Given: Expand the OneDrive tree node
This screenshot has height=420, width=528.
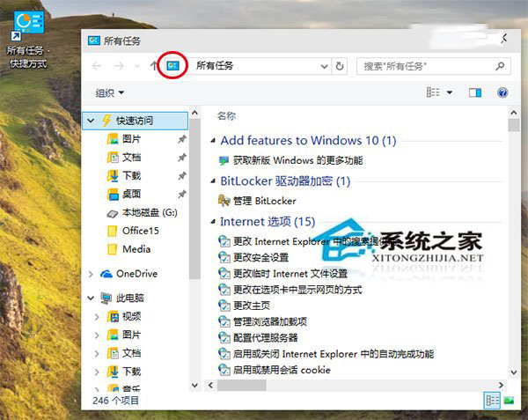Looking at the screenshot, I should pos(91,274).
